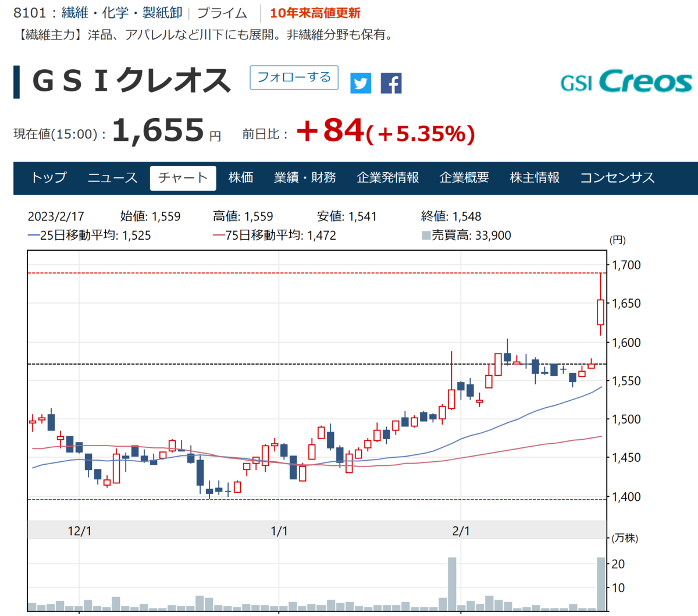This screenshot has height=616, width=698.
Task: Click the tallest volume bar at chart's right end
Action: tap(601, 584)
